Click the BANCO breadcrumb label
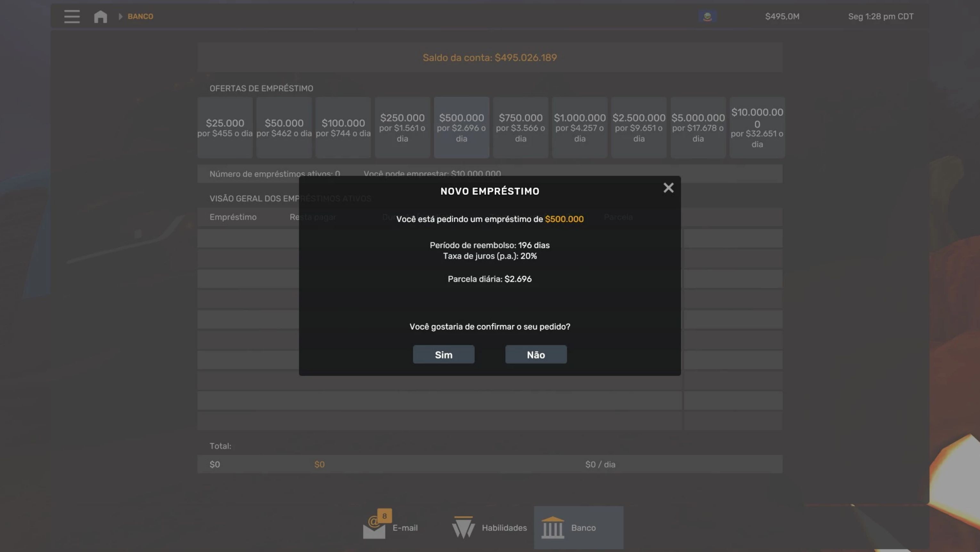This screenshot has width=980, height=552. pos(140,16)
